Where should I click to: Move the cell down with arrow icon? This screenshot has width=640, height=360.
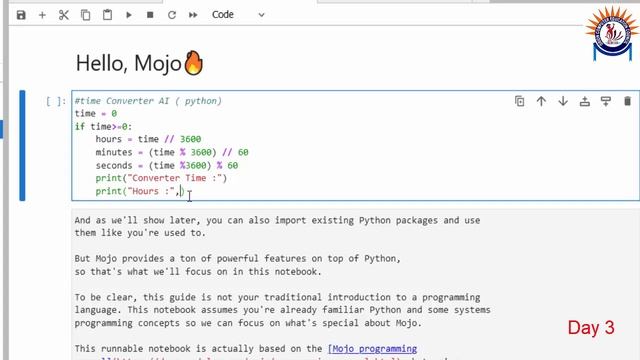point(563,101)
